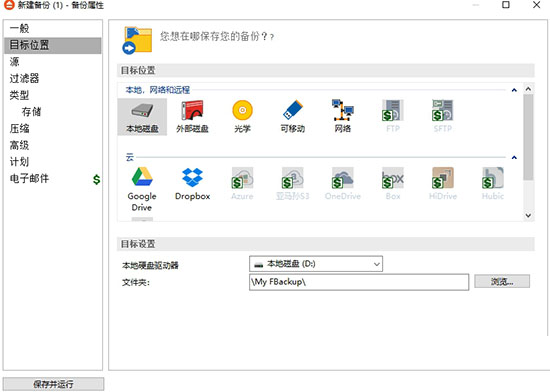Screen dimensions: 550x392
Task: Select the Azure cloud icon
Action: coord(242,184)
